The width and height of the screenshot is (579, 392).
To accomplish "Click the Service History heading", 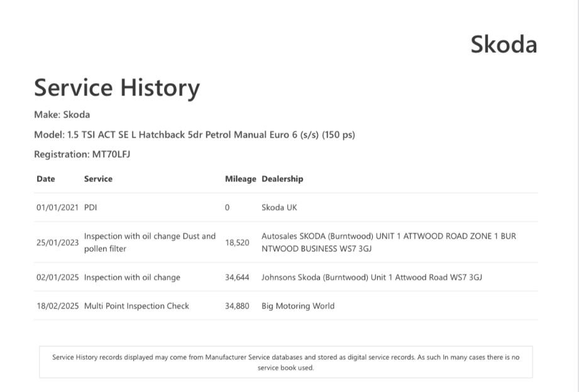I will pos(117,87).
